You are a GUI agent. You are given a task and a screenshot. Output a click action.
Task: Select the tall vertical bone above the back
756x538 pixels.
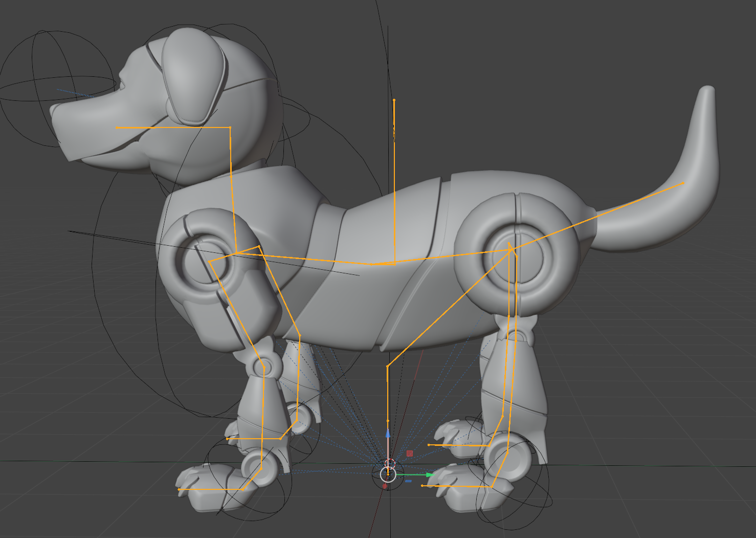tap(394, 182)
